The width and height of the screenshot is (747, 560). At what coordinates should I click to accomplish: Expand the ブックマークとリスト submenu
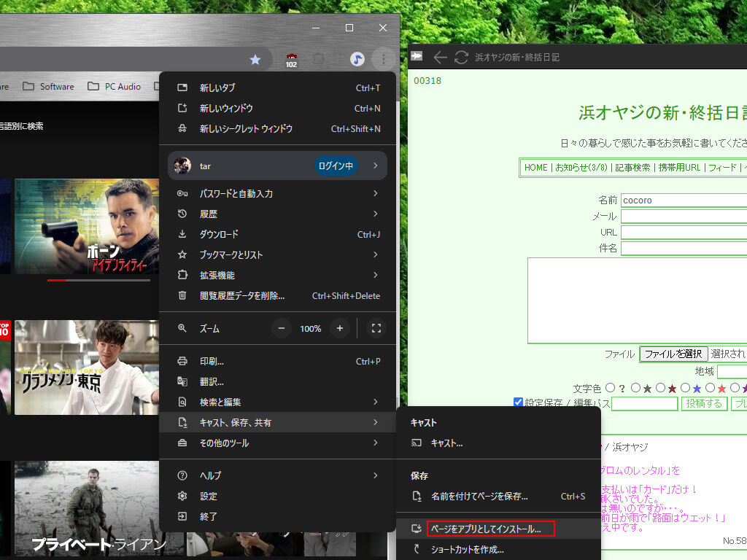tap(277, 254)
